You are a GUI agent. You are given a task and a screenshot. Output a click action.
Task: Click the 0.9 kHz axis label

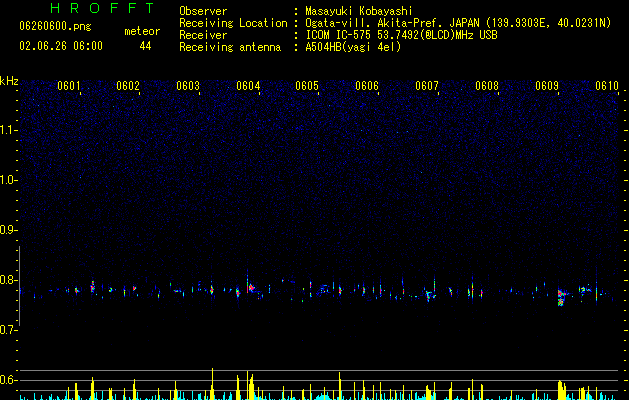[9, 230]
